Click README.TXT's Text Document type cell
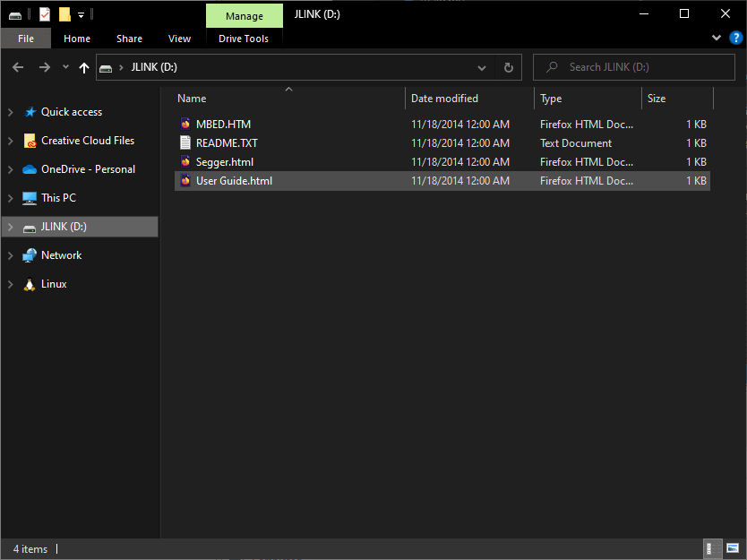 [576, 143]
